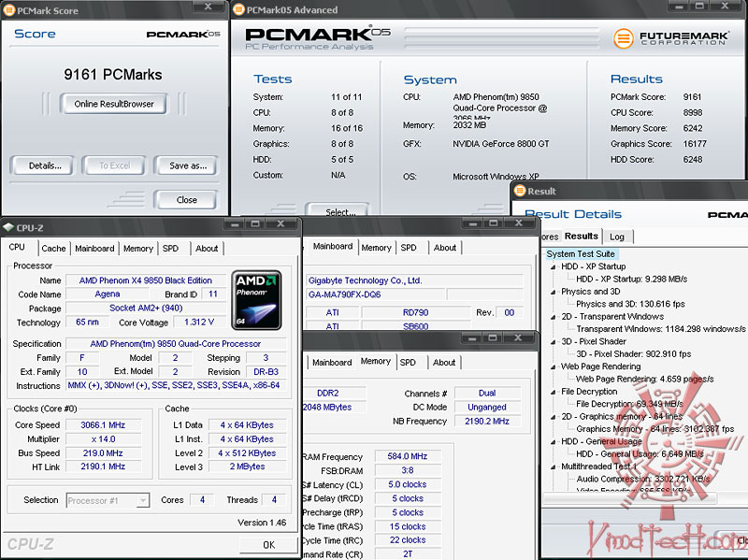
Task: Click Gigabyte Technology Co., Ltd. field
Action: (x=414, y=280)
